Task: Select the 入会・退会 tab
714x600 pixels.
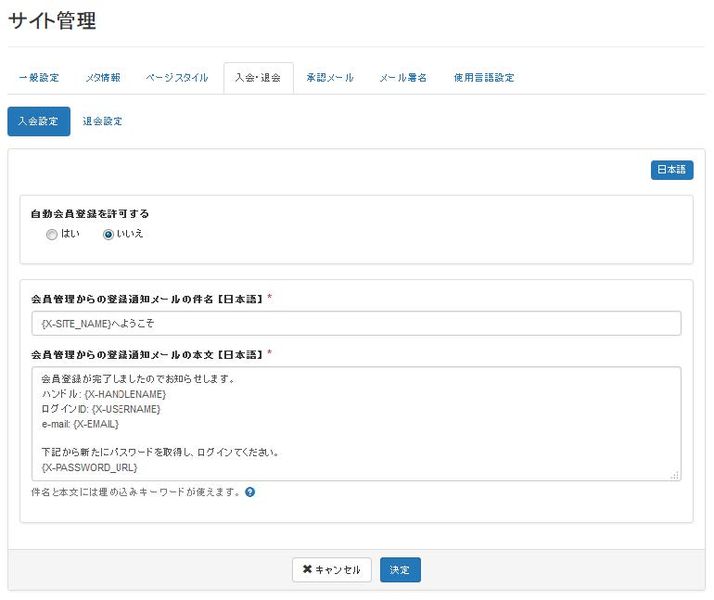Action: tap(258, 78)
